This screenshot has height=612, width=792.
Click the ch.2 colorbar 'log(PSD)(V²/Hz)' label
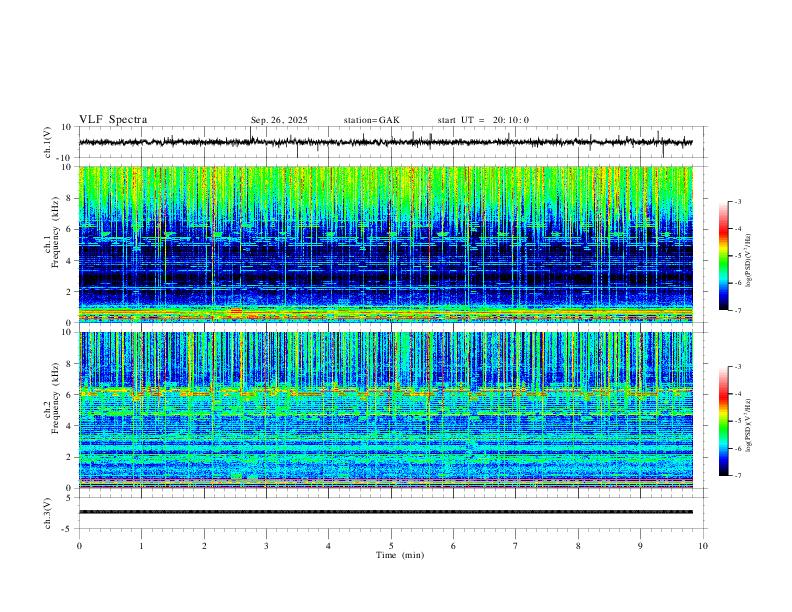click(749, 425)
